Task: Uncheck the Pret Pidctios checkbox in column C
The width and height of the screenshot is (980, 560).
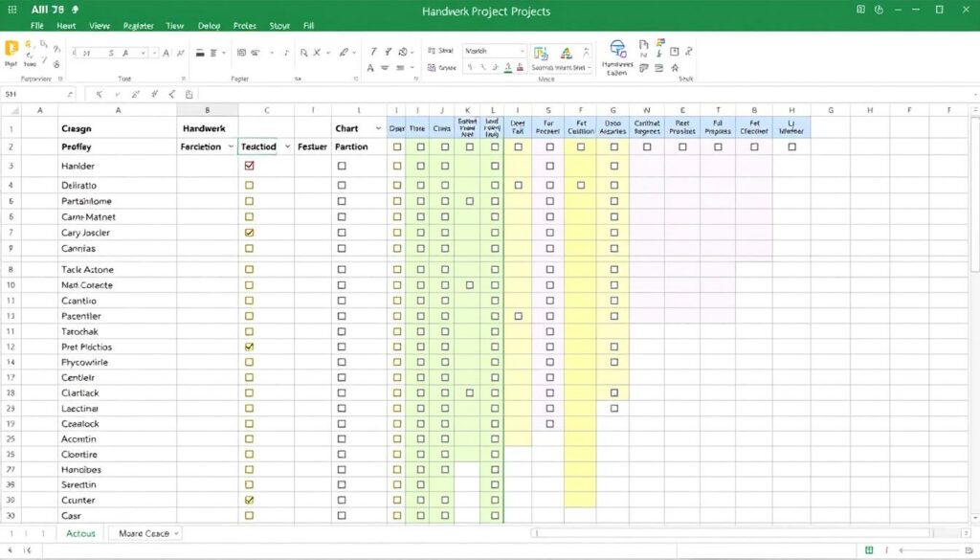Action: (250, 347)
